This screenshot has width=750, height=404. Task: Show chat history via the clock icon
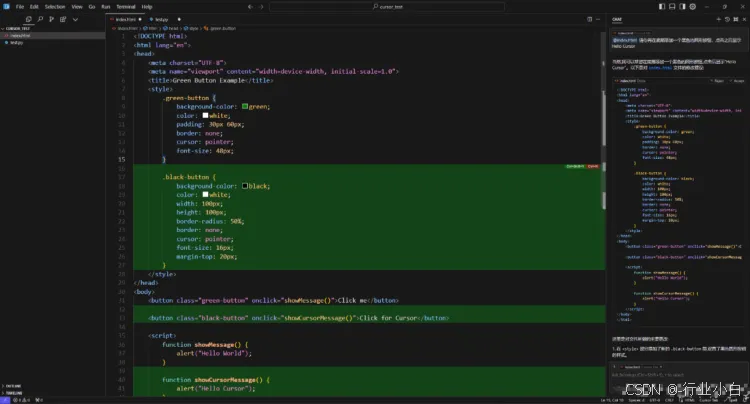727,19
